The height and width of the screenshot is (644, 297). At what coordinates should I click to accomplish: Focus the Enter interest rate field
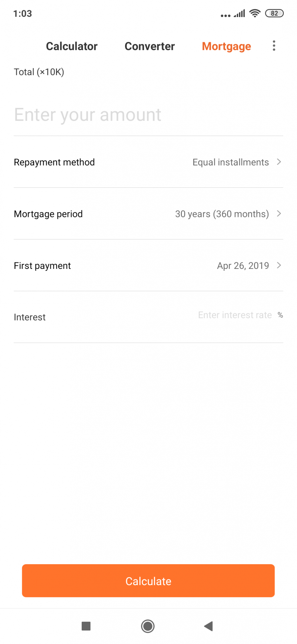click(x=235, y=315)
